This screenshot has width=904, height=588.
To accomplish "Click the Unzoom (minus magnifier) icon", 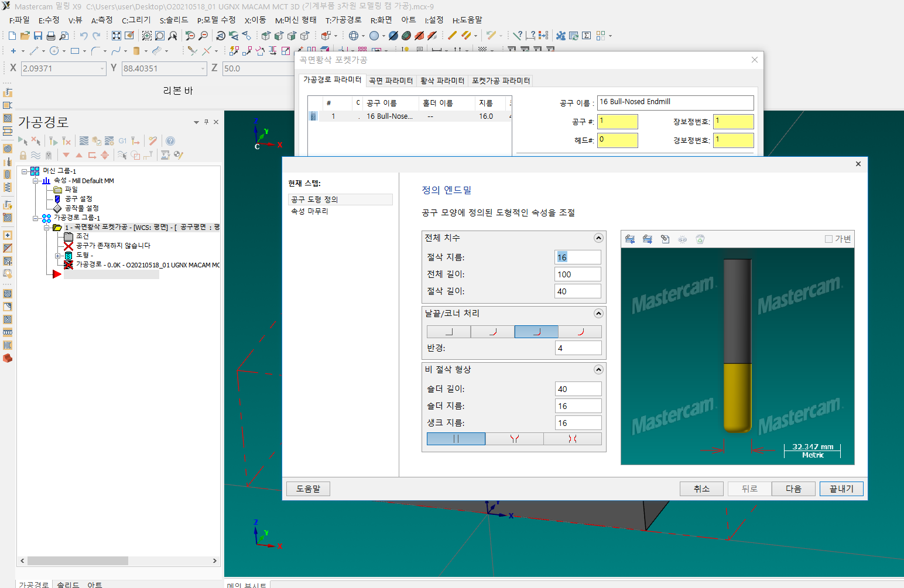I will click(203, 36).
